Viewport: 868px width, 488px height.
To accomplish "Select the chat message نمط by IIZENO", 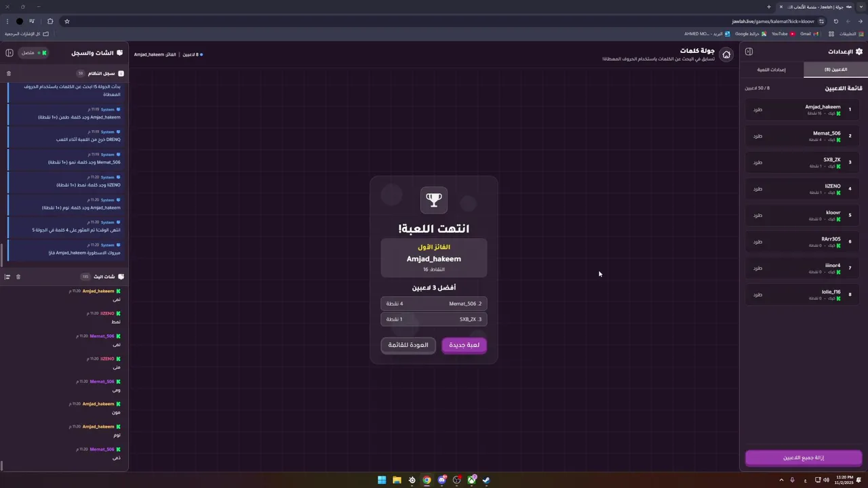I will tap(116, 322).
